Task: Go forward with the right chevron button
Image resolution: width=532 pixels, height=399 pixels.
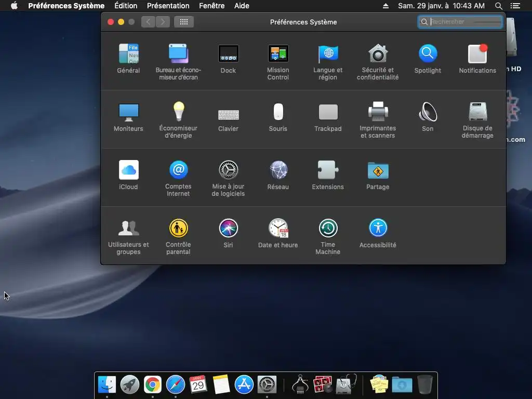Action: [x=163, y=22]
